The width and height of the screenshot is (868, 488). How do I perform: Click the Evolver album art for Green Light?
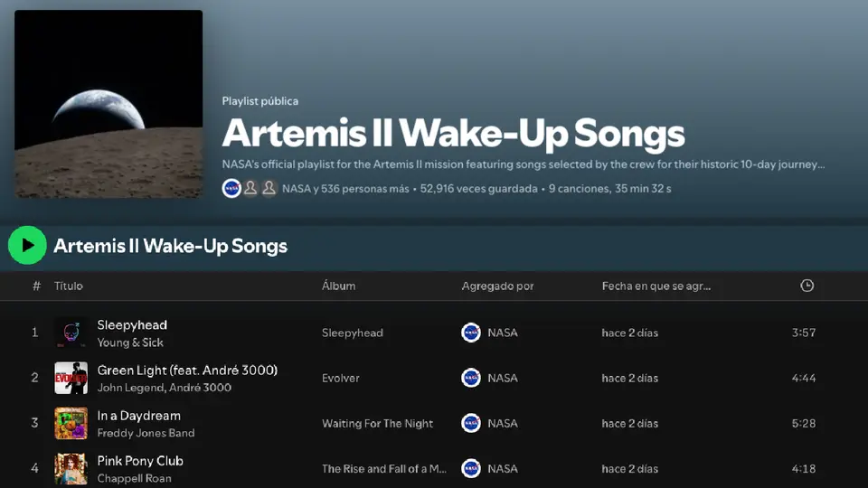coord(71,378)
